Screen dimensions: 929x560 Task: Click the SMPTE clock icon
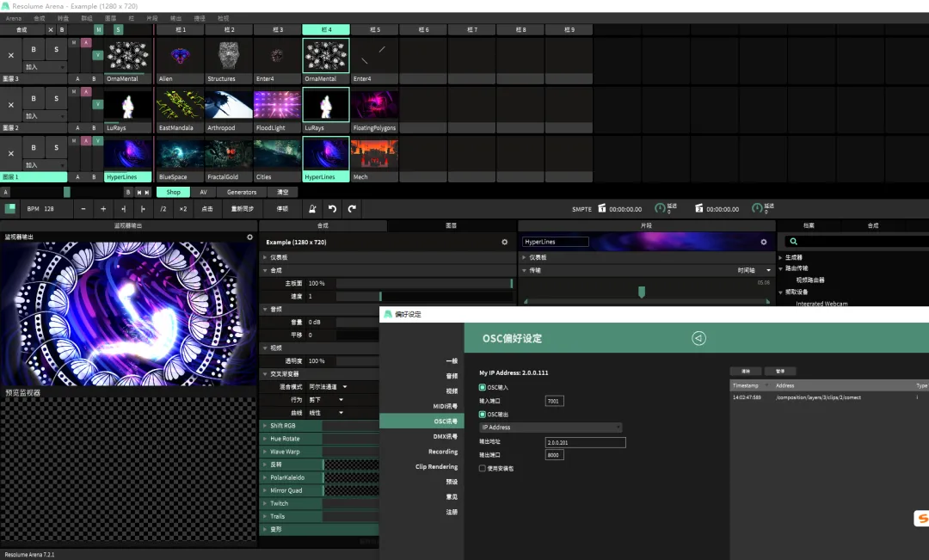pyautogui.click(x=602, y=208)
